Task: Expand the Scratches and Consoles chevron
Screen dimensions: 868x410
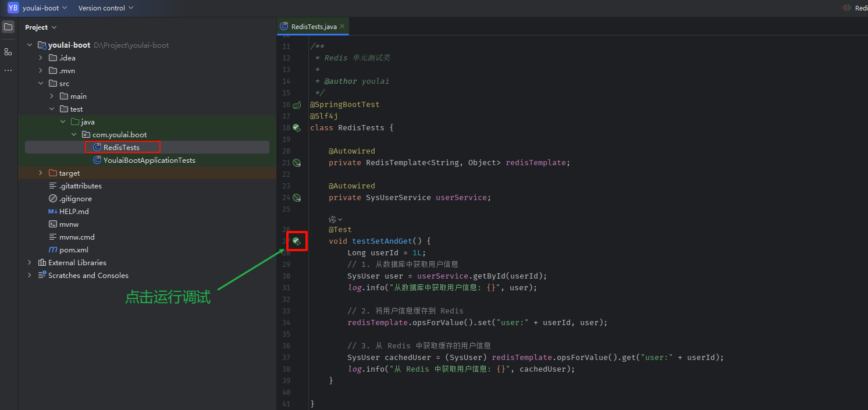Action: click(30, 276)
